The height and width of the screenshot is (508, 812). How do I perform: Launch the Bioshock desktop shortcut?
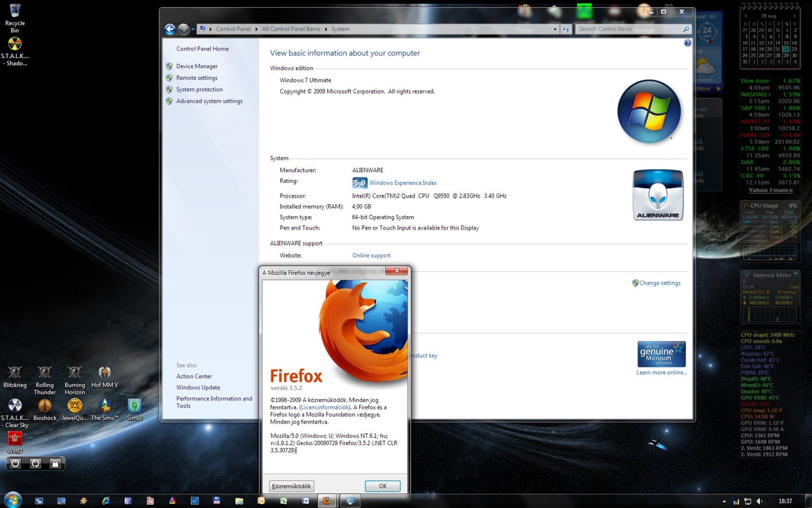[45, 410]
